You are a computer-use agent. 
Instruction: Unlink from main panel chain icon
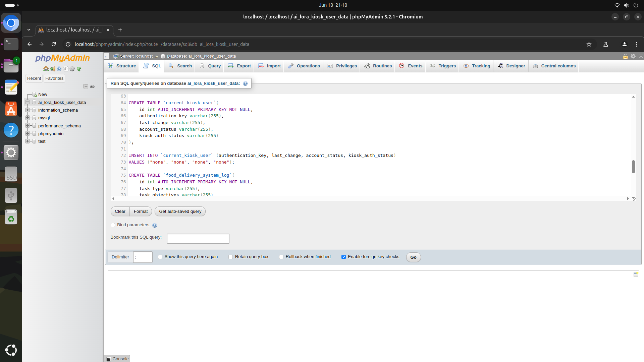(92, 86)
